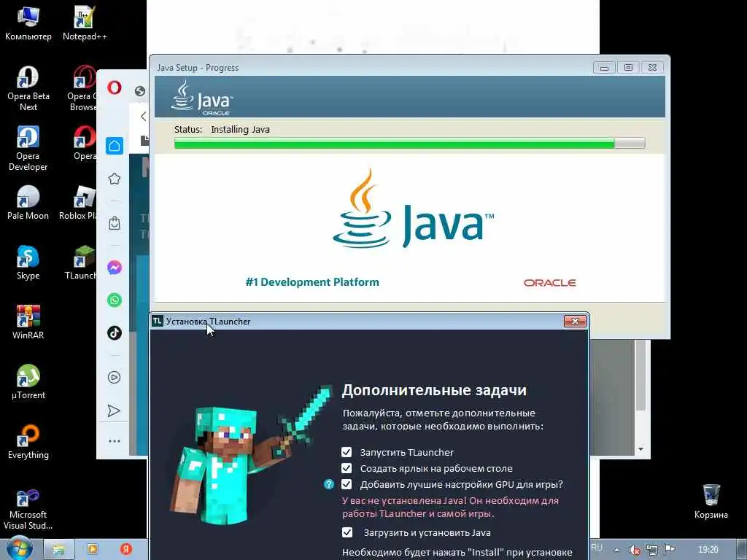
Task: Click the #1 Development Platform text
Action: 312,282
